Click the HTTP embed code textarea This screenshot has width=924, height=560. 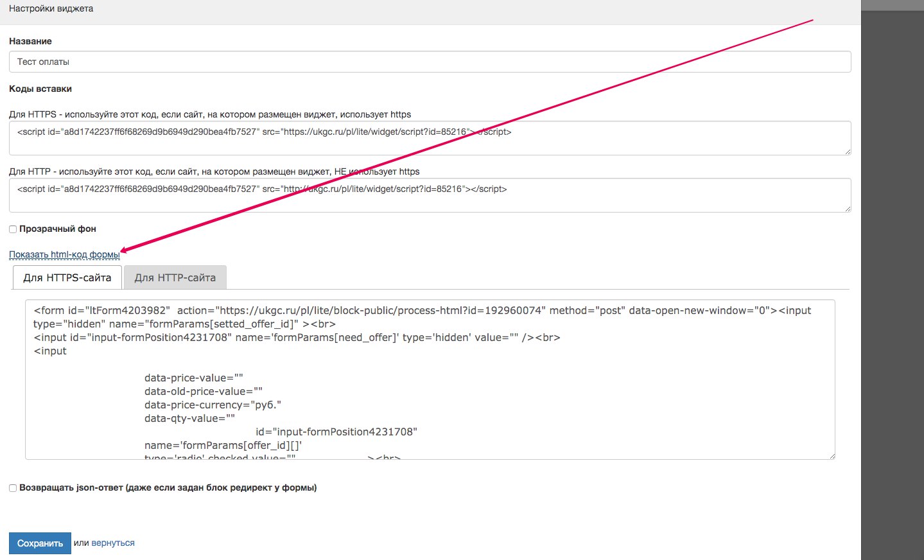coord(430,195)
